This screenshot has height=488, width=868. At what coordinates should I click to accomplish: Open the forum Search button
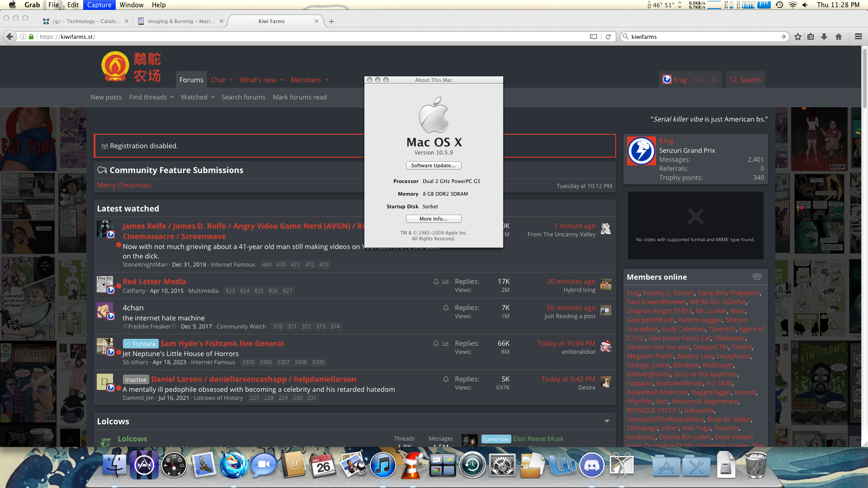click(746, 80)
